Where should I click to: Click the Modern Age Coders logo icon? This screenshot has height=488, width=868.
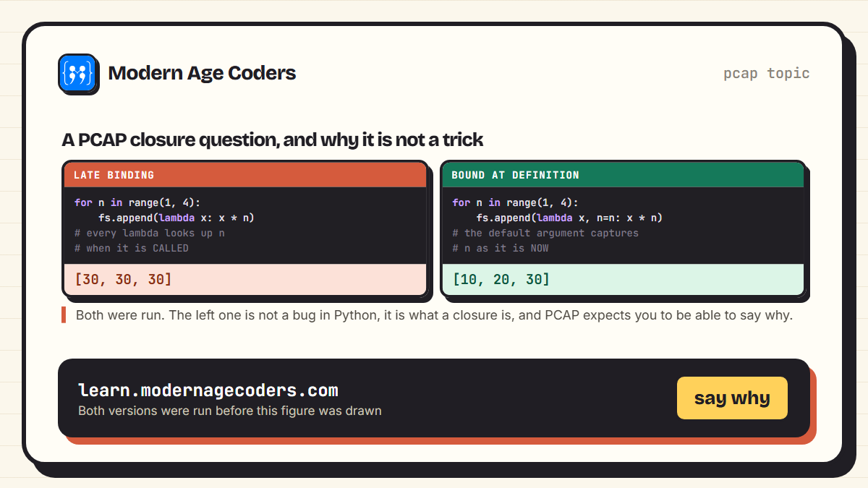click(77, 72)
